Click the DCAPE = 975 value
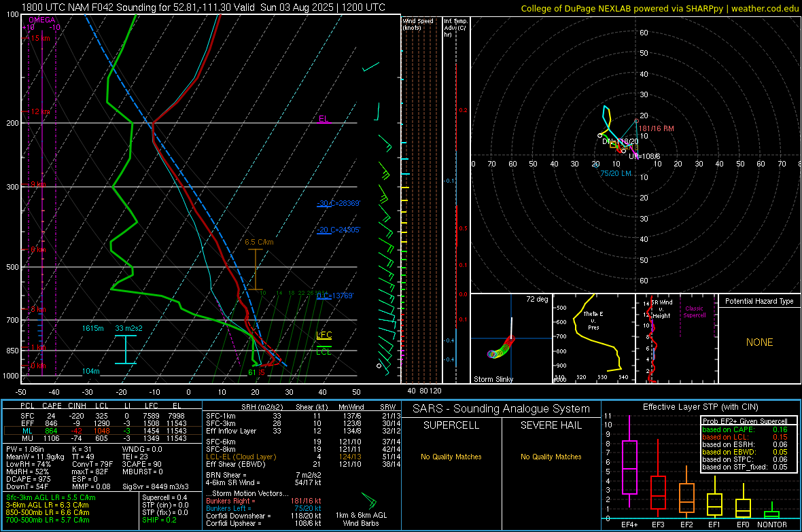 coord(28,479)
